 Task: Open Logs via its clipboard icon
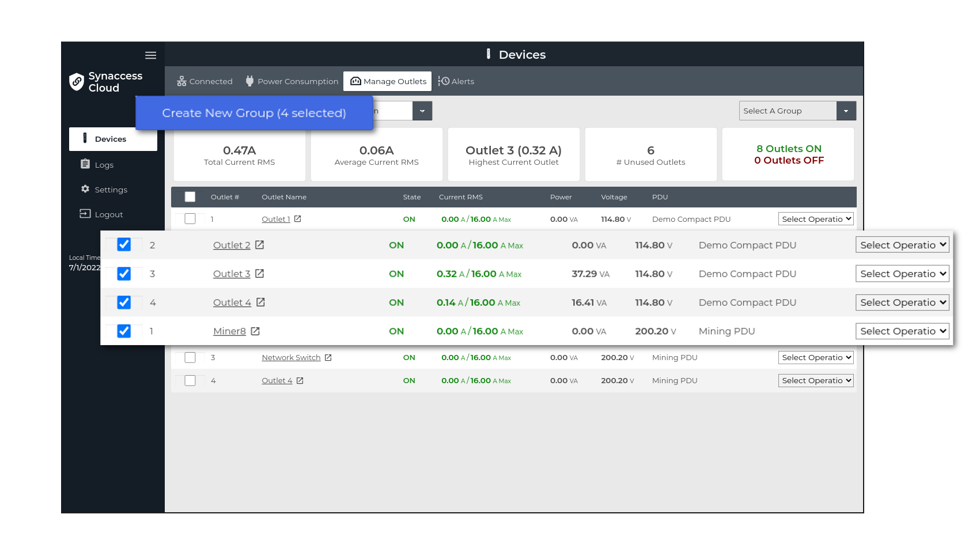click(85, 164)
